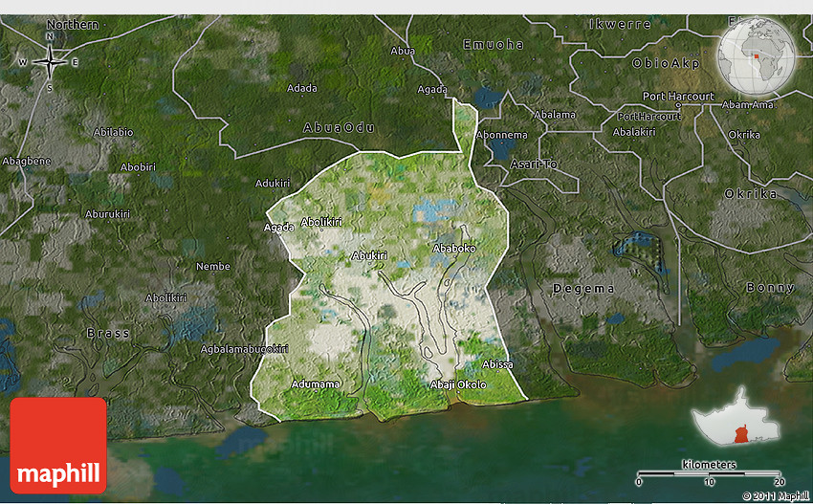
Task: Click the 2011 Maphill copyright text
Action: [x=775, y=495]
